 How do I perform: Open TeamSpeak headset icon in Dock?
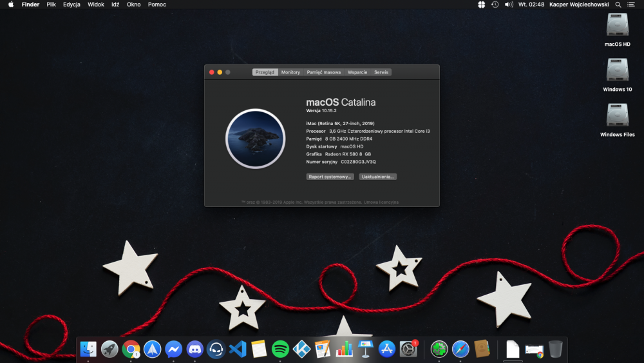point(216,349)
